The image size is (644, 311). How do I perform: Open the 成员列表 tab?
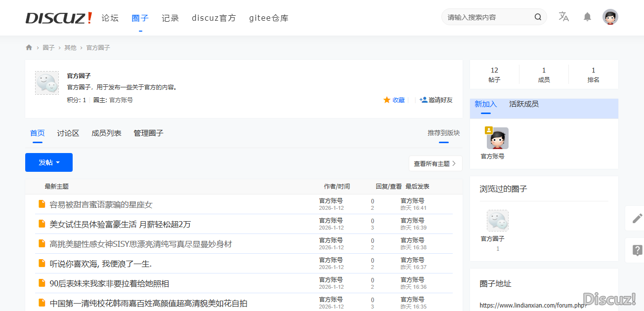click(x=106, y=133)
